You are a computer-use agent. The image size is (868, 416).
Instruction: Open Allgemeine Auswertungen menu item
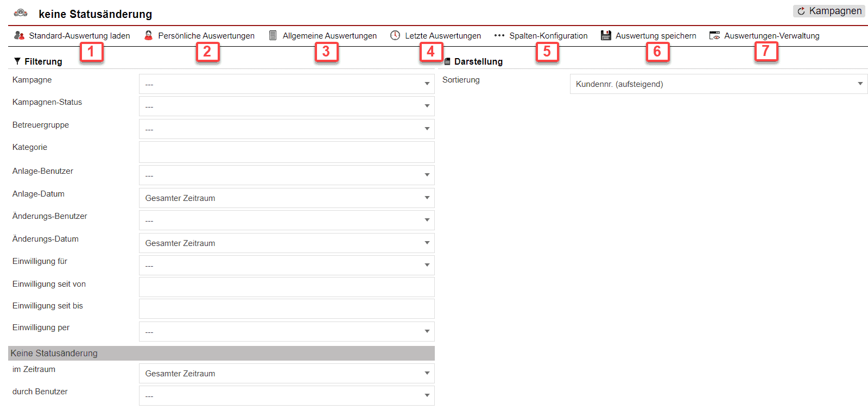(x=329, y=35)
